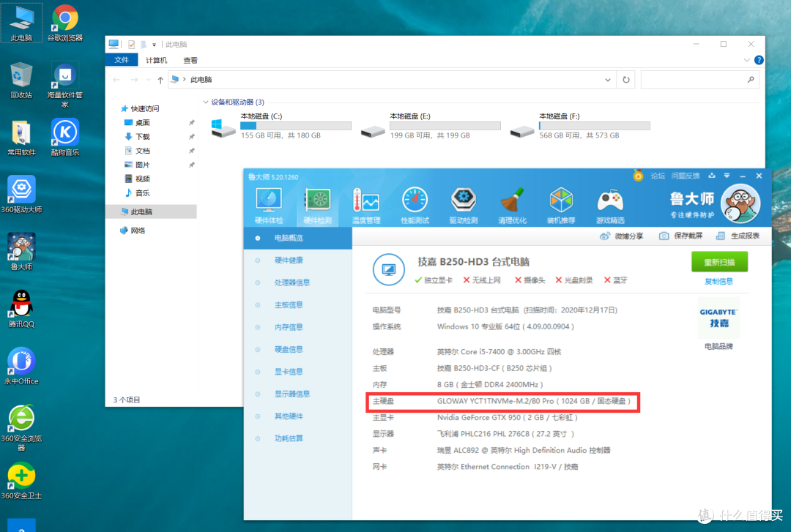Open the 文件 tab in Explorer
This screenshot has height=532, width=791.
tap(122, 60)
